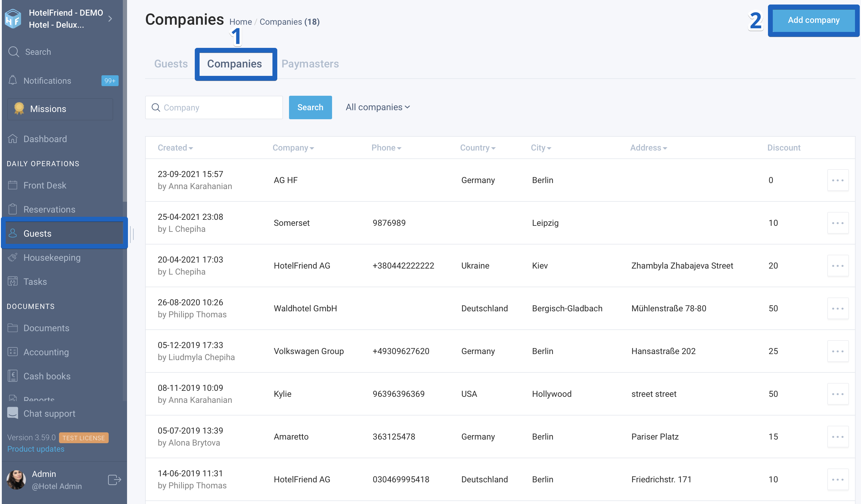Switch to the Guests tab

pyautogui.click(x=171, y=64)
